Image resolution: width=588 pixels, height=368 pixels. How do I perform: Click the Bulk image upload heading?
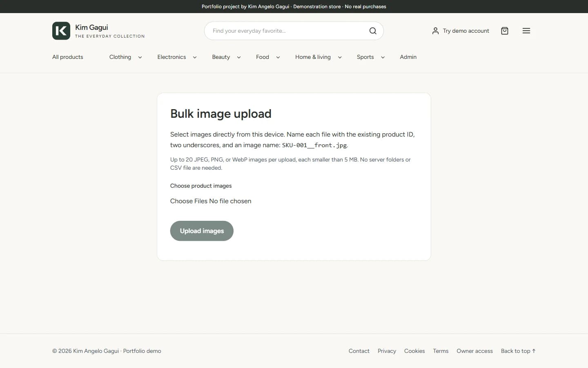coord(221,114)
